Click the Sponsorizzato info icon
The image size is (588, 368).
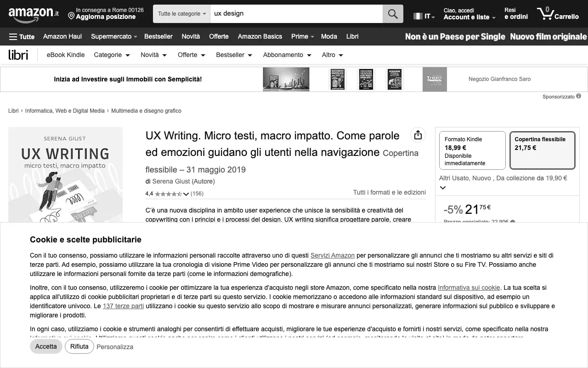pos(578,96)
